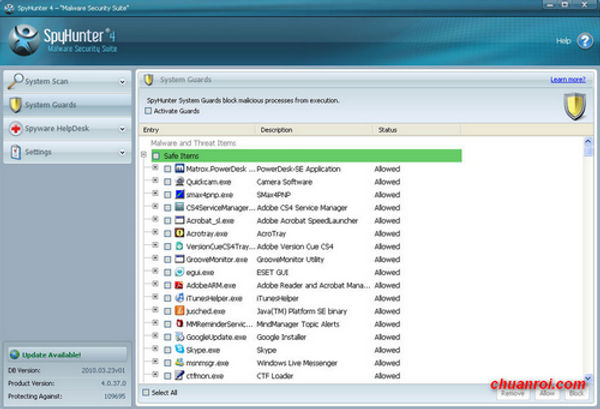Tick the smax4pnp.exe checkbox
Screen dimensions: 600x409
[x=168, y=195]
